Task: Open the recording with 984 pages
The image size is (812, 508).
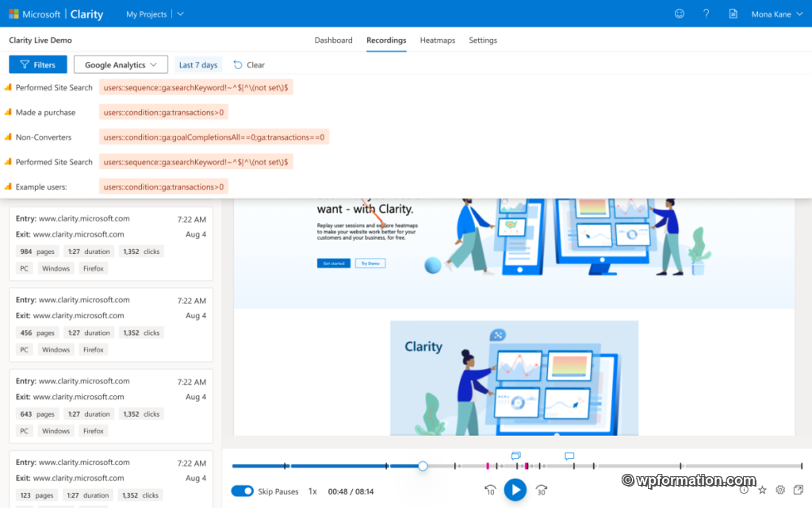Action: (111, 243)
